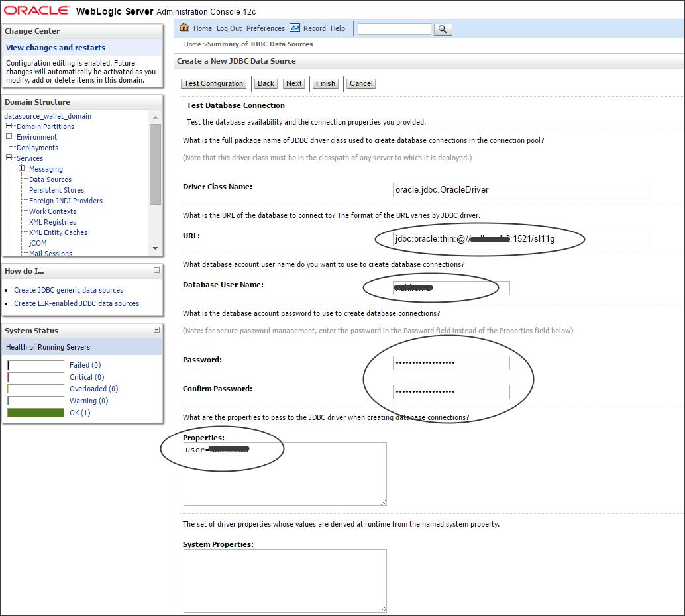
Task: Open Domain Partitions tree item
Action: (46, 127)
